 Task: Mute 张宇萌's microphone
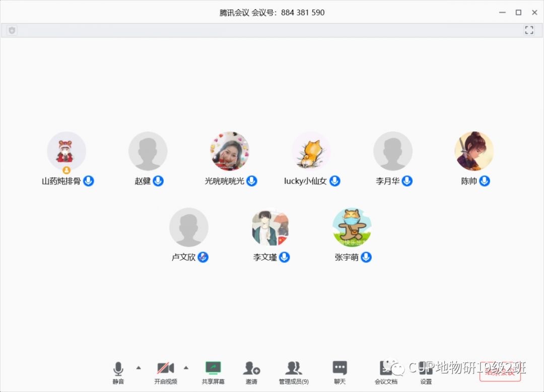(366, 257)
